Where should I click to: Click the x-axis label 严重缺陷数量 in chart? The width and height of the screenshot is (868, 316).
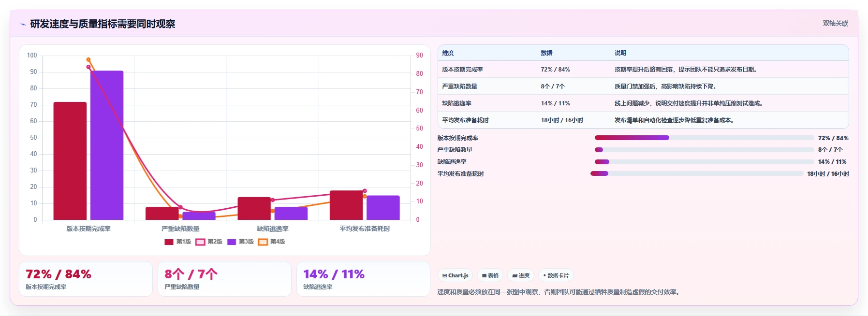pyautogui.click(x=180, y=229)
